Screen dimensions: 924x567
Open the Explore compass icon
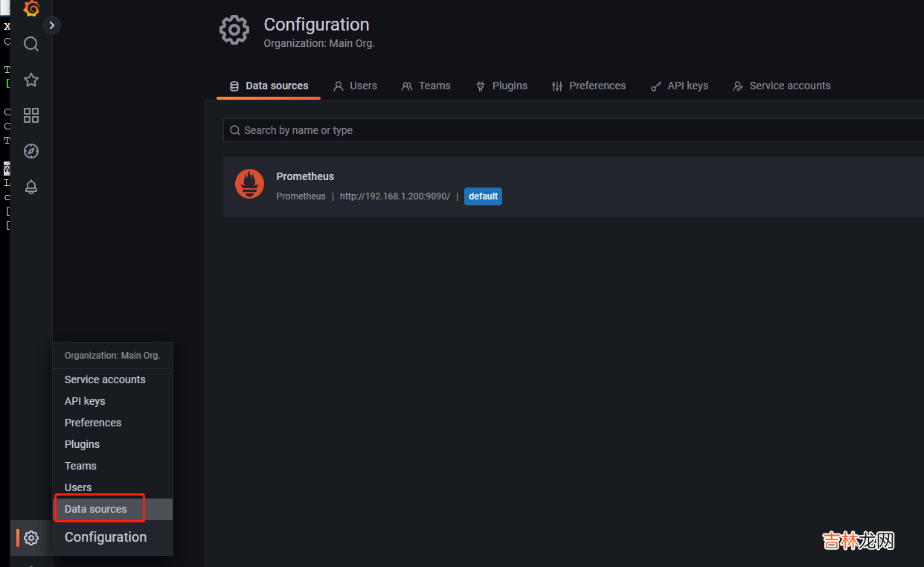pyautogui.click(x=31, y=151)
